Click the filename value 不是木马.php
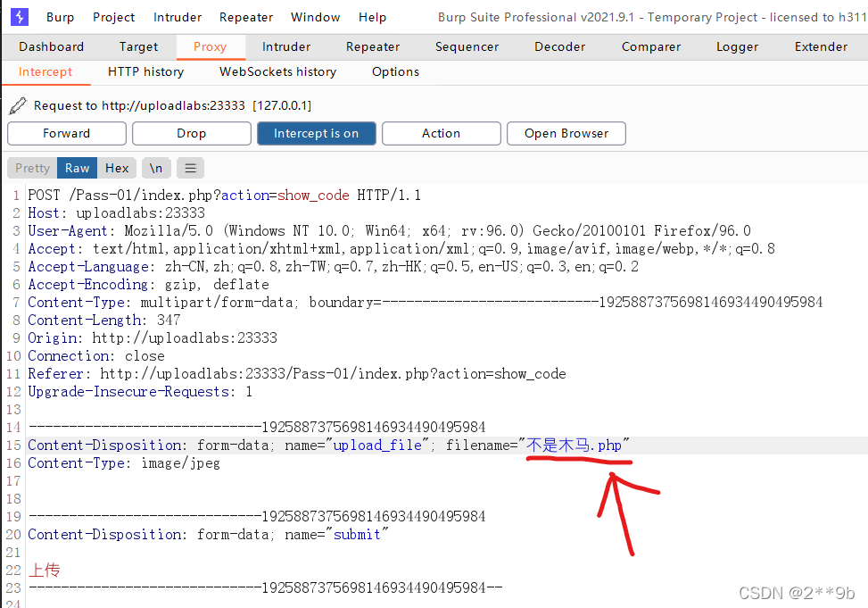Viewport: 868px width, 608px height. tap(574, 445)
